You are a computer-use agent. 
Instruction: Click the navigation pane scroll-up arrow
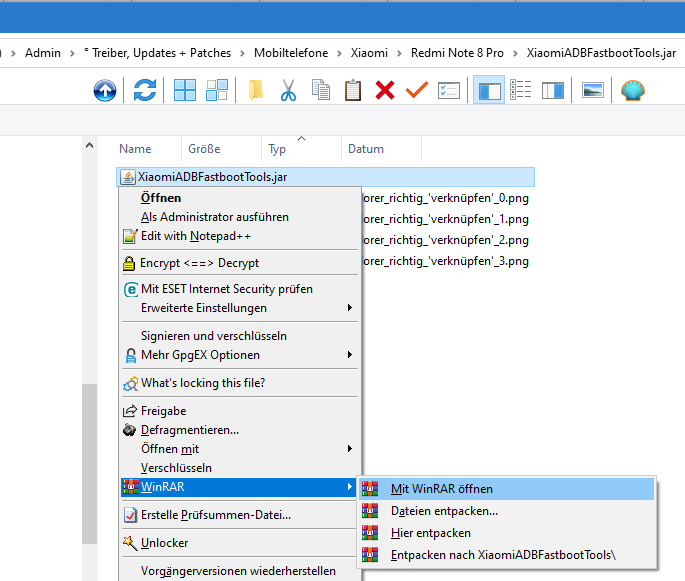click(x=90, y=145)
